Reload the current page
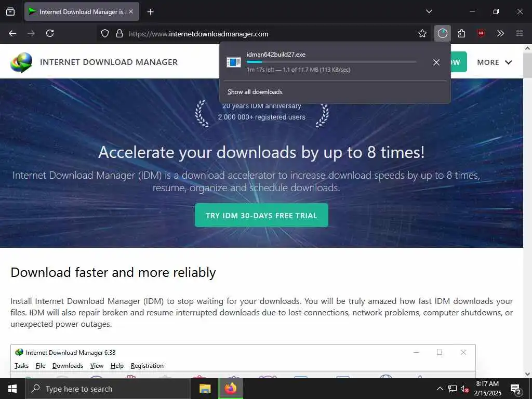Viewport: 532px width, 399px height. tap(50, 33)
